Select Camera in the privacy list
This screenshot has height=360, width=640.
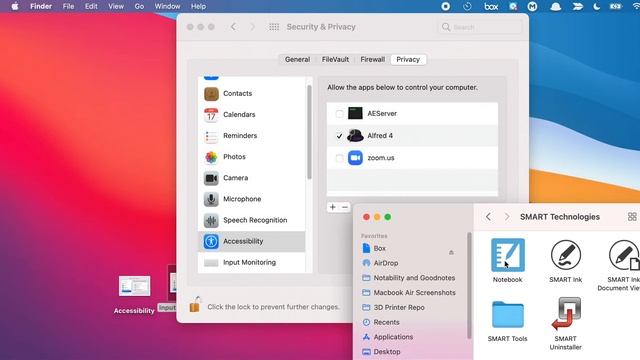pos(251,178)
